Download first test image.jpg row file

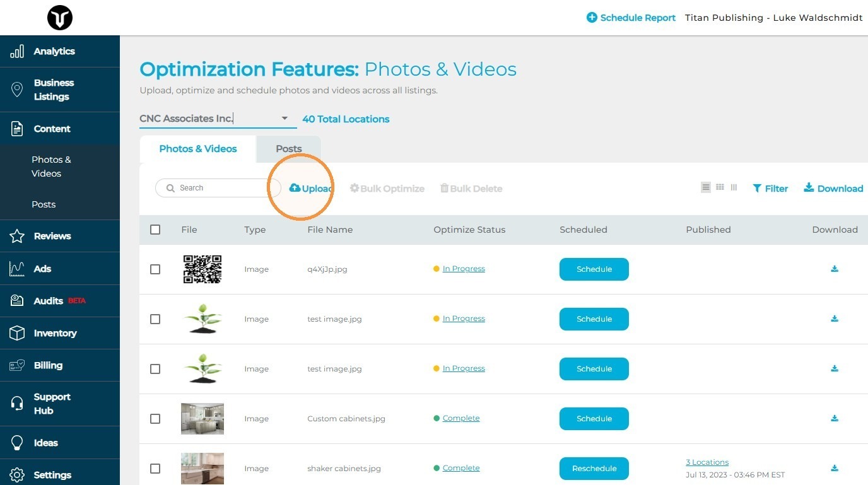coord(835,318)
